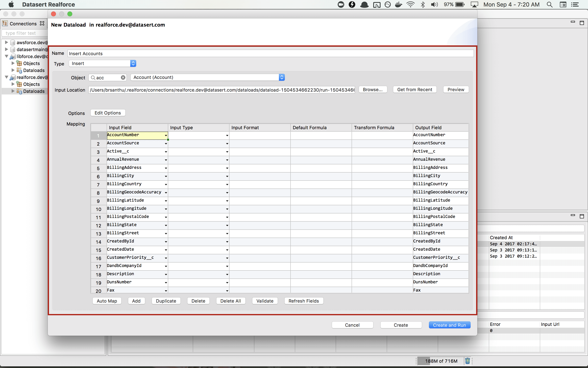The image size is (588, 368).
Task: Click the realforce.dev connection icon
Action: (13, 77)
